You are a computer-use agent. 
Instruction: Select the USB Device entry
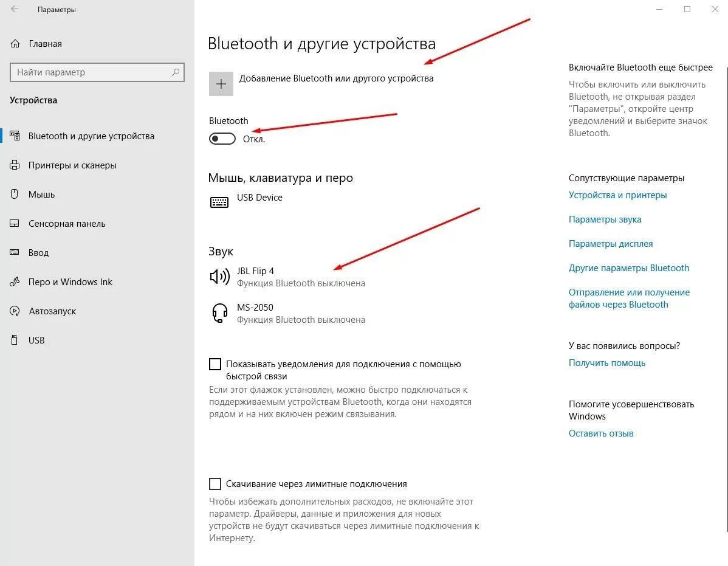click(247, 202)
